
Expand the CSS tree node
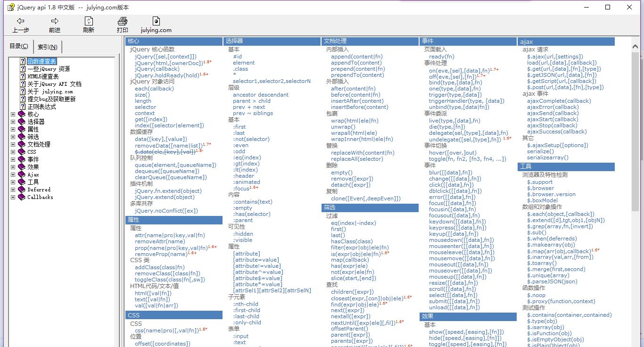pos(13,152)
